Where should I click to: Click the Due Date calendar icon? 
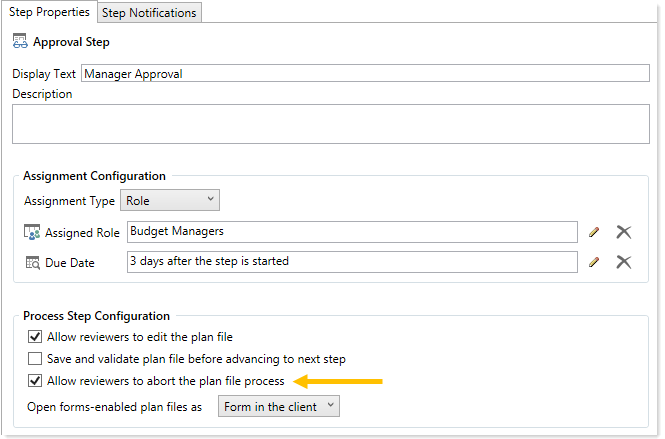coord(31,262)
